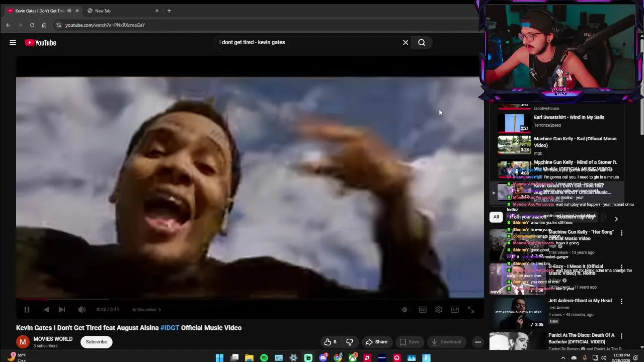Show more filter chips with right chevron
This screenshot has height=362, width=644.
616,219
